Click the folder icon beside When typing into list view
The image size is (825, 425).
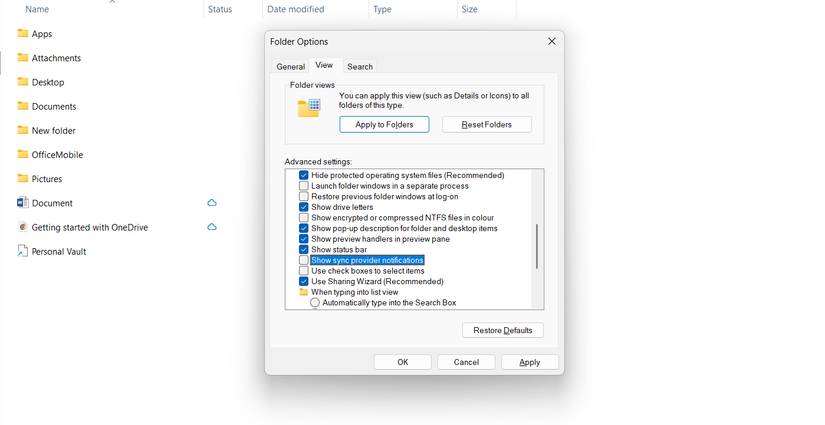[304, 292]
